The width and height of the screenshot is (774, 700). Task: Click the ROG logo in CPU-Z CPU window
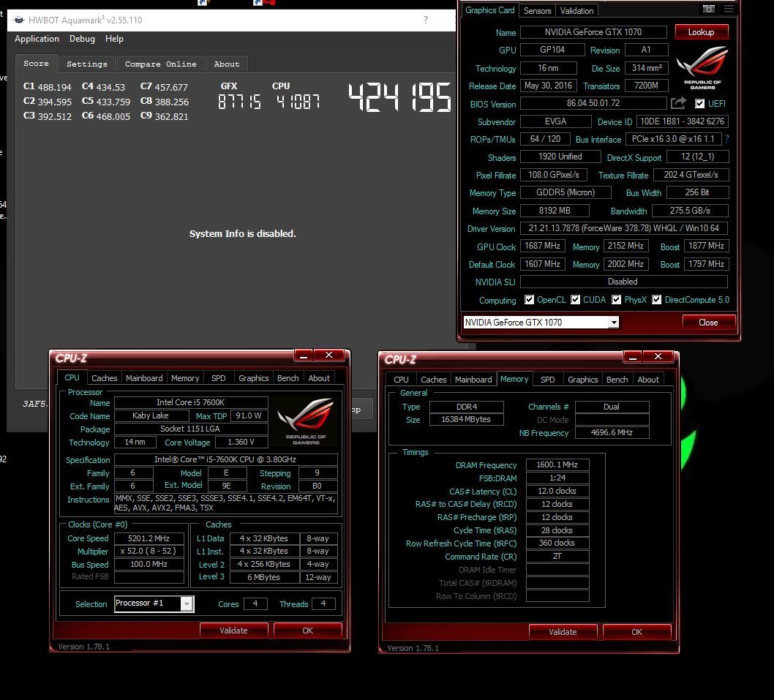pos(305,421)
